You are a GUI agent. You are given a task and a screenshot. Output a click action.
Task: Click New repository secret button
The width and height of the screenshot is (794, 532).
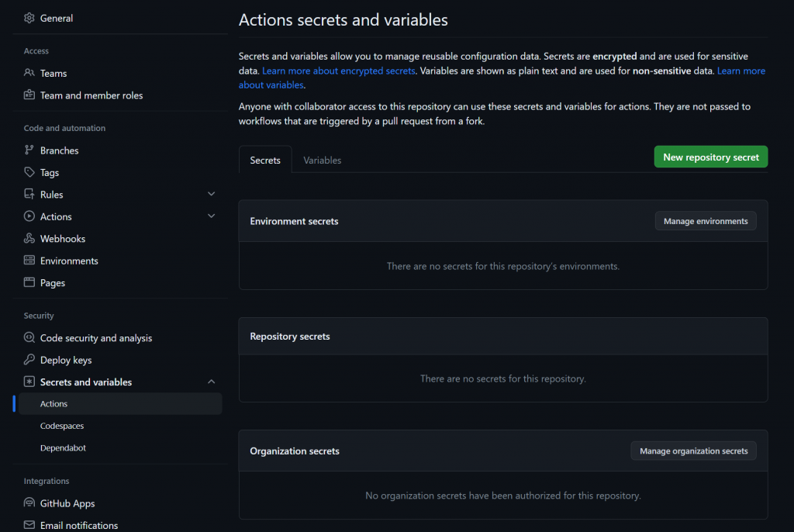click(x=711, y=157)
